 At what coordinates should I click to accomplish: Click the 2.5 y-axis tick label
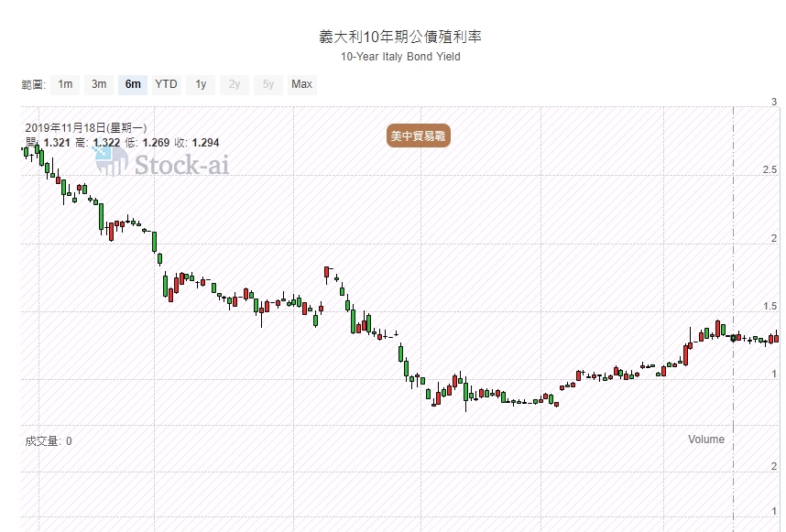(770, 170)
